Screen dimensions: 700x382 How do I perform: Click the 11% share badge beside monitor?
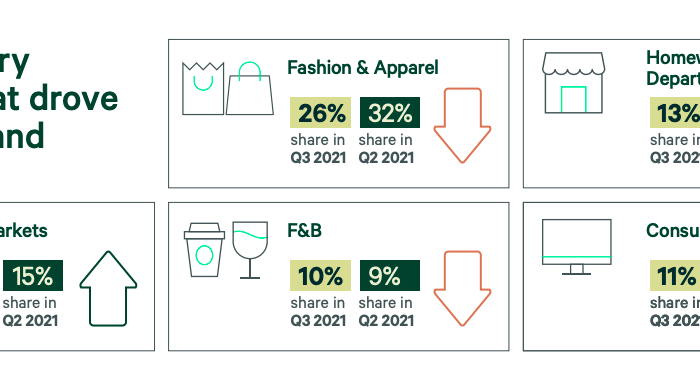pyautogui.click(x=675, y=275)
